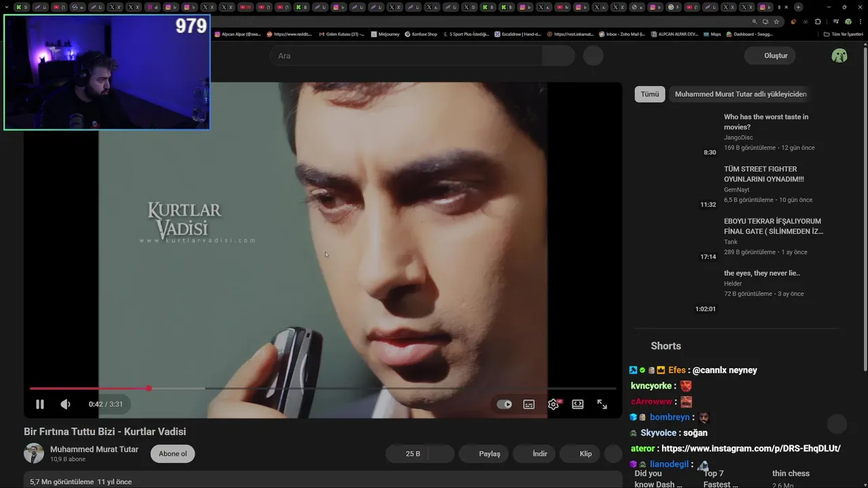The width and height of the screenshot is (868, 488).
Task: Open the browser extensions puzzle icon
Action: tap(818, 22)
